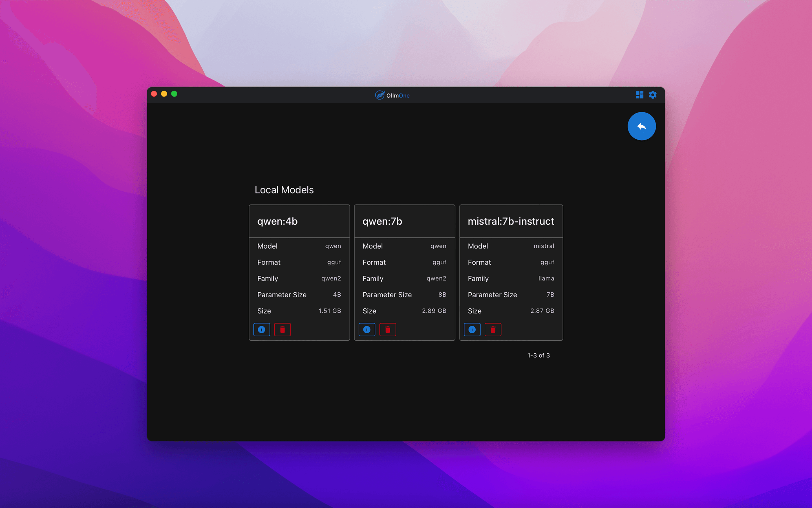Open settings gear icon in title bar
The width and height of the screenshot is (812, 508).
point(652,95)
